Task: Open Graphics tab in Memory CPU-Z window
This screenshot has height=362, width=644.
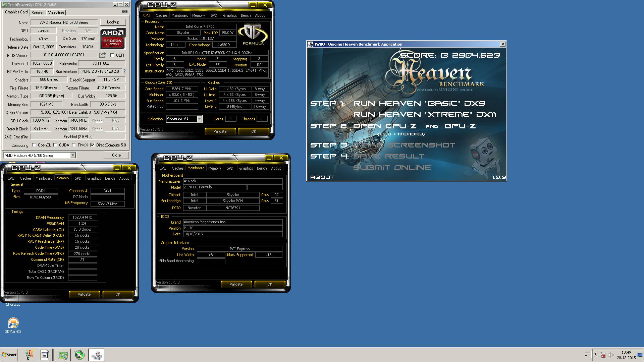Action: pos(94,178)
